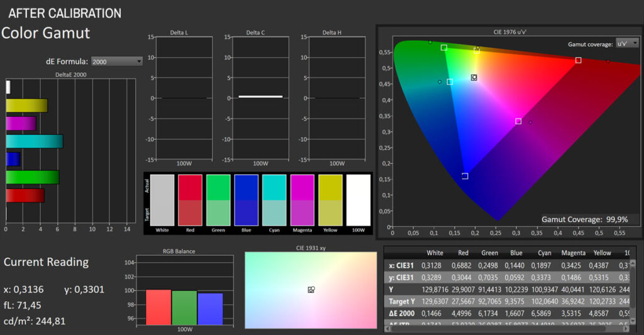
Task: Select the Green actual/target color swatch
Action: [218, 200]
